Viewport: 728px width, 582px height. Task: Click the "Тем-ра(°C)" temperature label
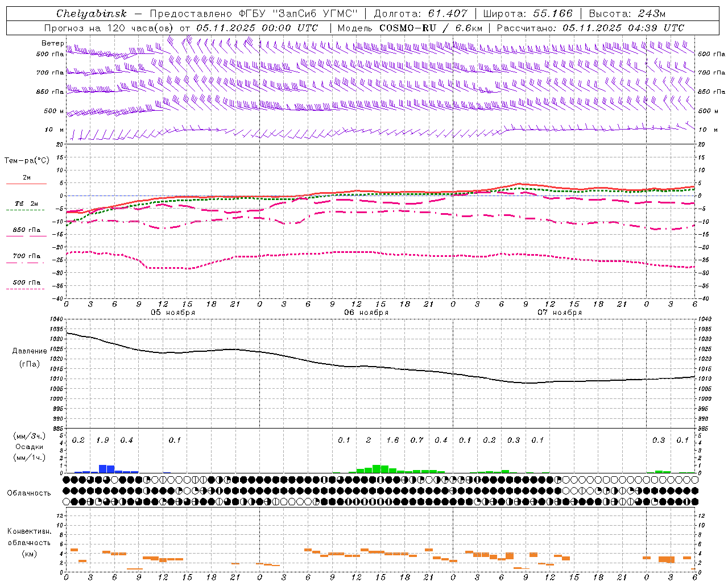27,161
